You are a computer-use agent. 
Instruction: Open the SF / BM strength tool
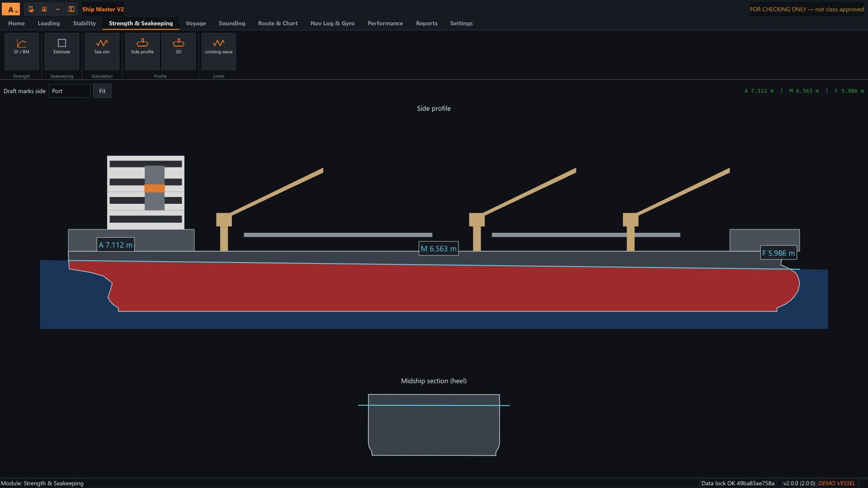[22, 51]
